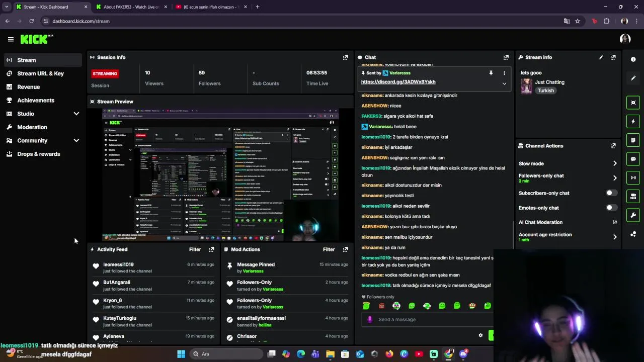
Task: Click the Kick logo
Action: point(37,39)
